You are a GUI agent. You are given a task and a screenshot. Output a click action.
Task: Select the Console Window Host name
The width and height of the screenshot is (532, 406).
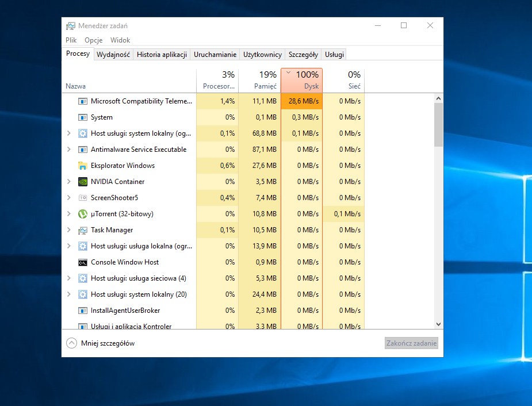point(125,262)
